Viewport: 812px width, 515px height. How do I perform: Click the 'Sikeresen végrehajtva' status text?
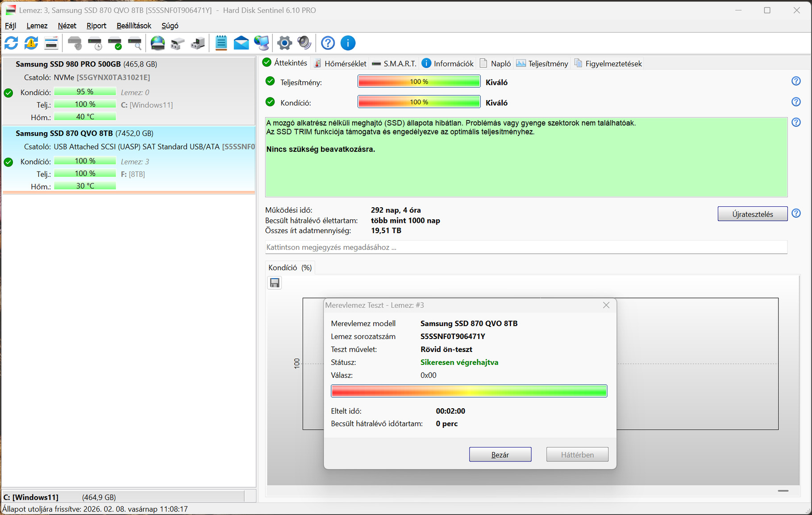[x=459, y=362]
